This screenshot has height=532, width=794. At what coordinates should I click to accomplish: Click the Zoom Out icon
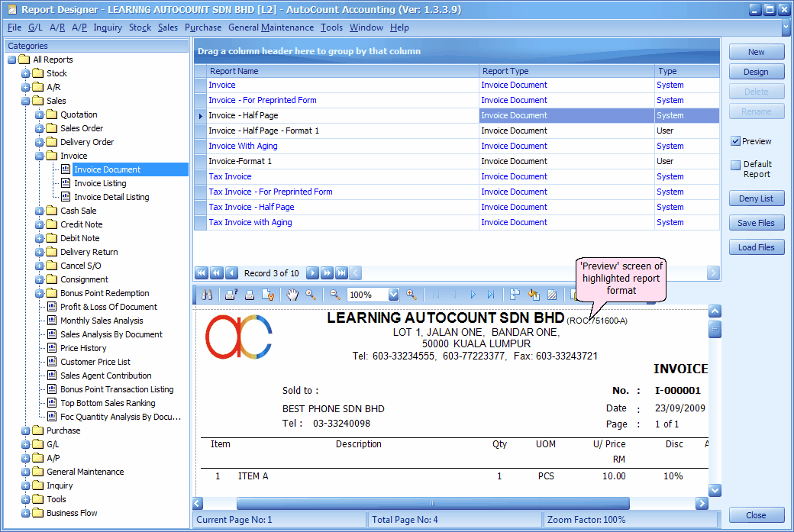[x=334, y=295]
